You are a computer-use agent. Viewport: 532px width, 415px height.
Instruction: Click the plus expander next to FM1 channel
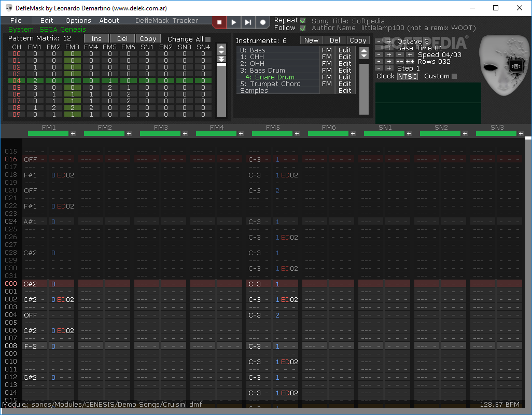pyautogui.click(x=73, y=134)
